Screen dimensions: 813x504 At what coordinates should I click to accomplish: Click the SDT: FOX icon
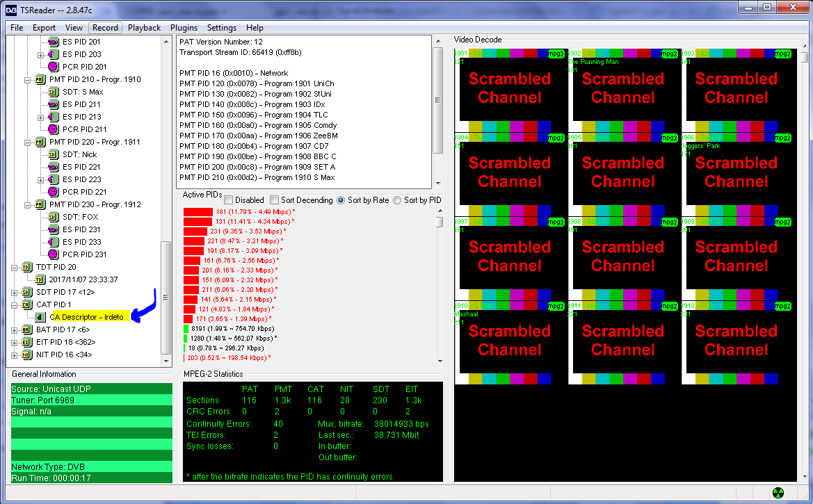54,217
